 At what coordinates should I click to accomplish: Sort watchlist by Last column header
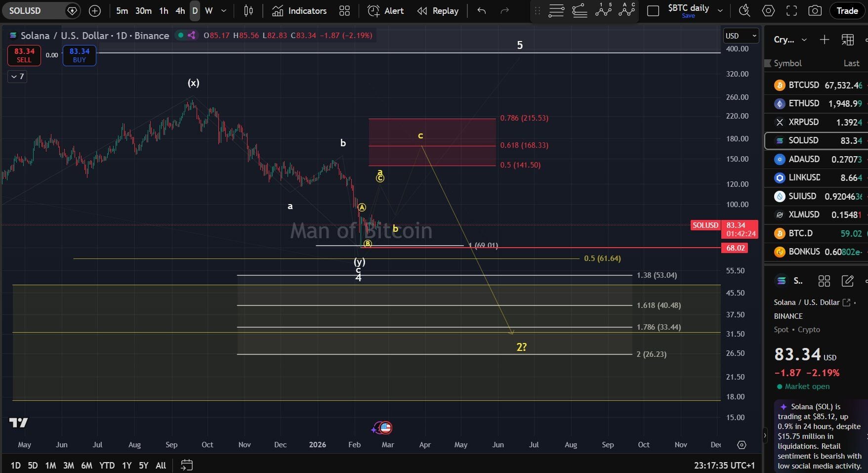[x=851, y=63]
